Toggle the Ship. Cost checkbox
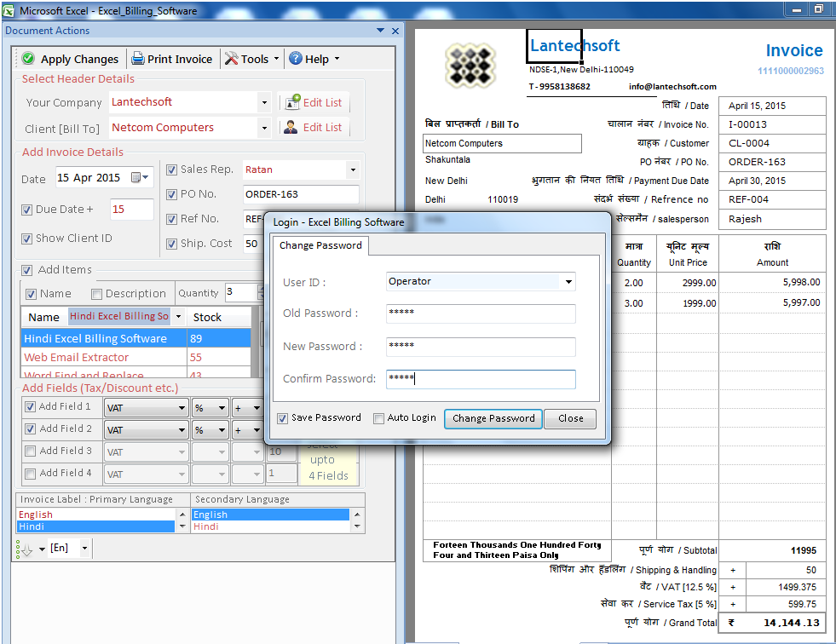Viewport: 836px width, 644px height. pos(171,244)
